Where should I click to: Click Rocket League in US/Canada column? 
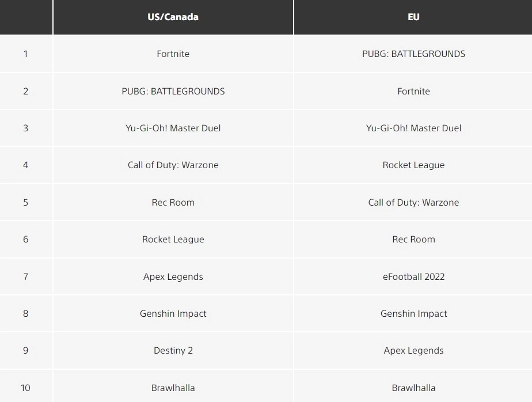(173, 239)
